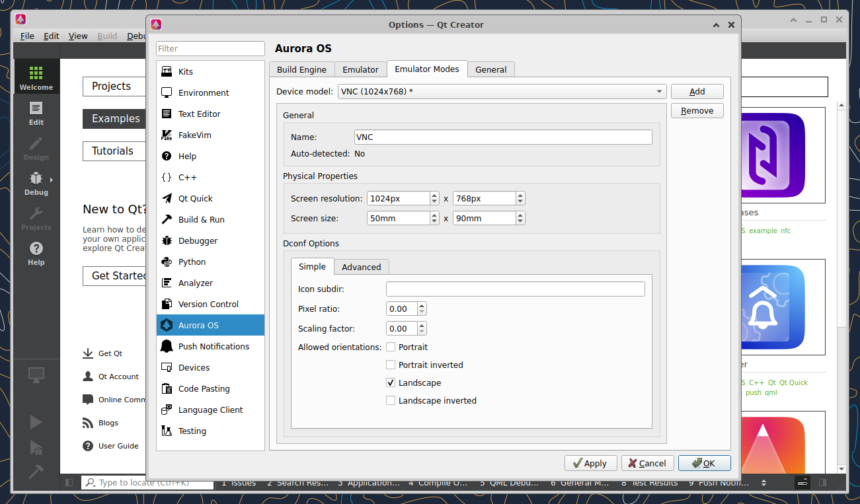
Task: Open the Projects button on Welcome page
Action: click(x=114, y=87)
